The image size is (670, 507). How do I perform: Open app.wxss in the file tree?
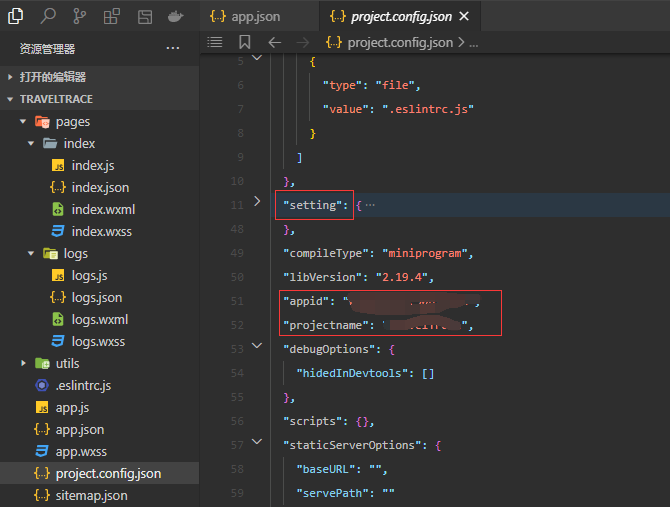click(x=100, y=451)
